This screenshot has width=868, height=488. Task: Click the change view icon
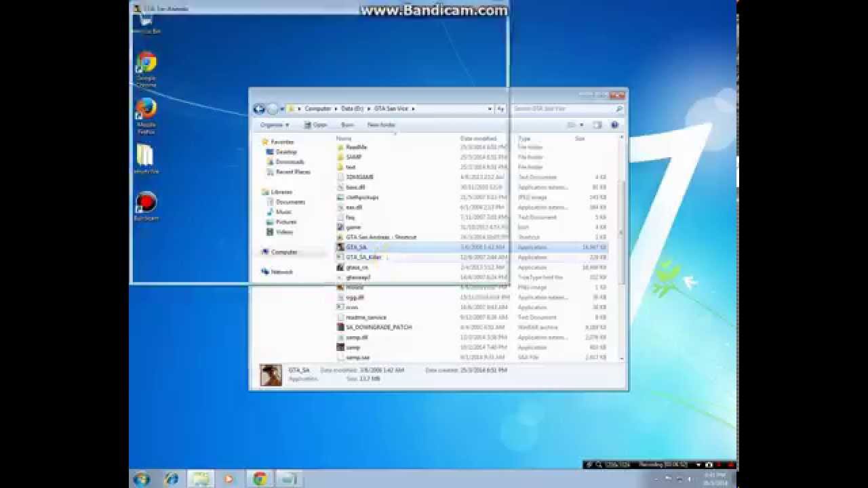(x=571, y=125)
